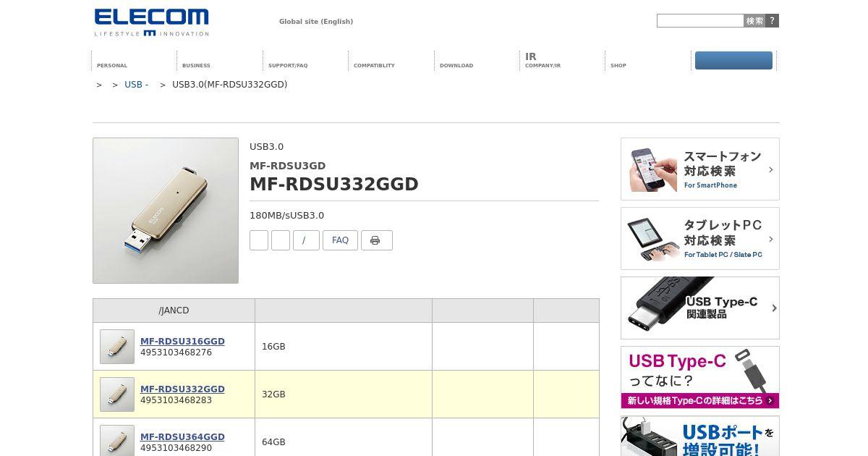Open the PERSONAL menu
Screen dimensions: 868x456
coord(112,65)
